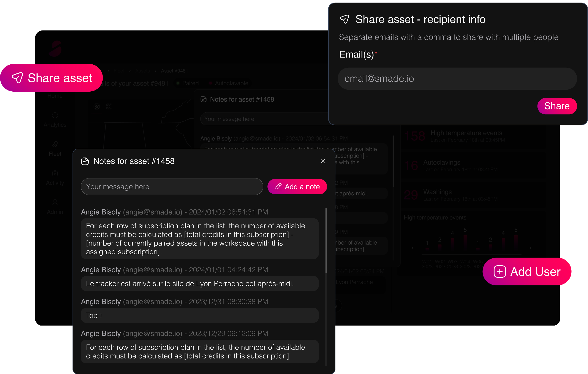Click the paper plane icon in Share dialog header

pyautogui.click(x=345, y=19)
